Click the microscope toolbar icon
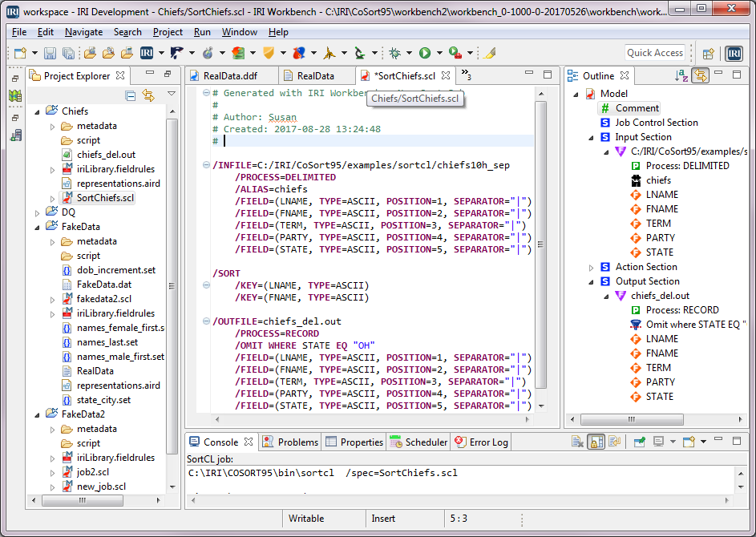This screenshot has width=756, height=537. (x=360, y=53)
